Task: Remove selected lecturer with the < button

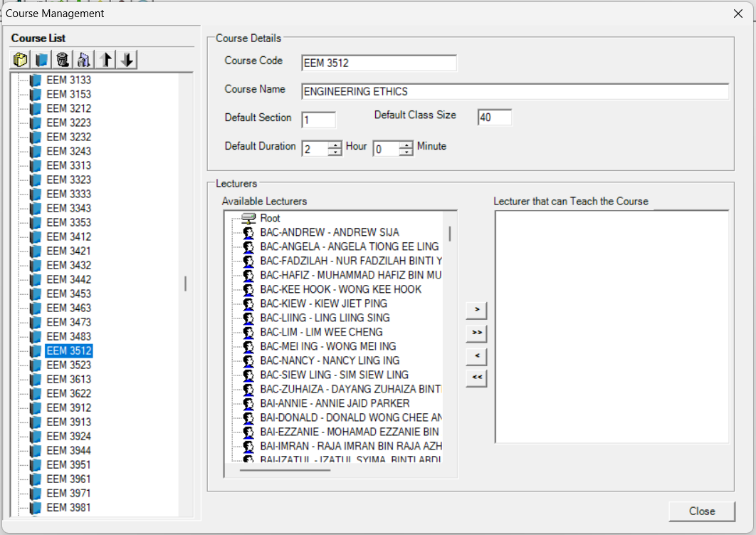Action: (477, 356)
